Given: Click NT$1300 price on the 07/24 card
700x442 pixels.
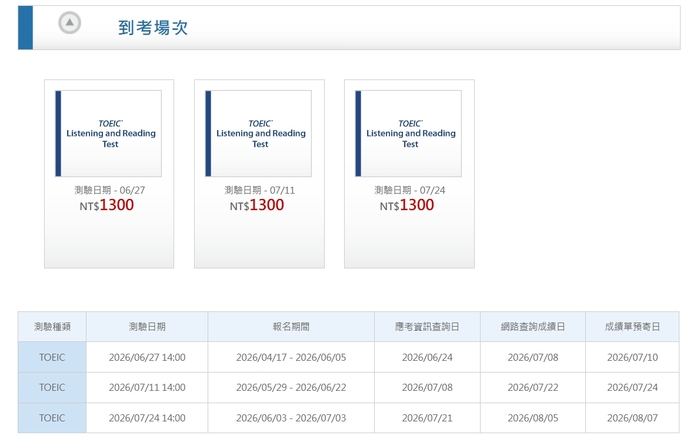Looking at the screenshot, I should [407, 205].
